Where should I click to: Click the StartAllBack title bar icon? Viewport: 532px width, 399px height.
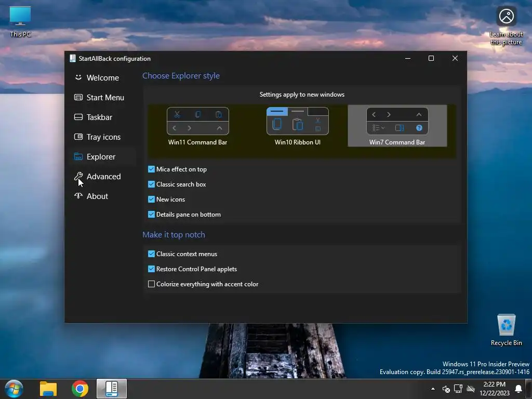(x=73, y=58)
